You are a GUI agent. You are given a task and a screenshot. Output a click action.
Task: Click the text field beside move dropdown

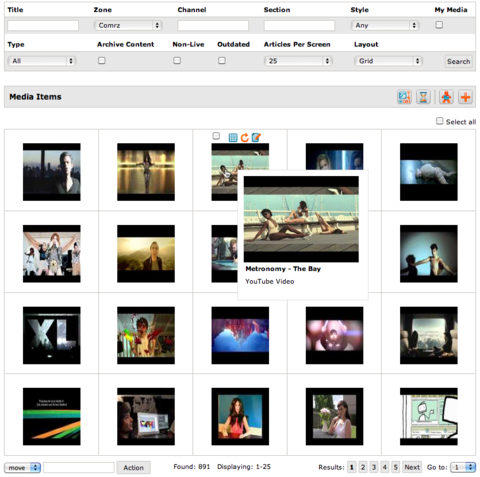tap(79, 468)
